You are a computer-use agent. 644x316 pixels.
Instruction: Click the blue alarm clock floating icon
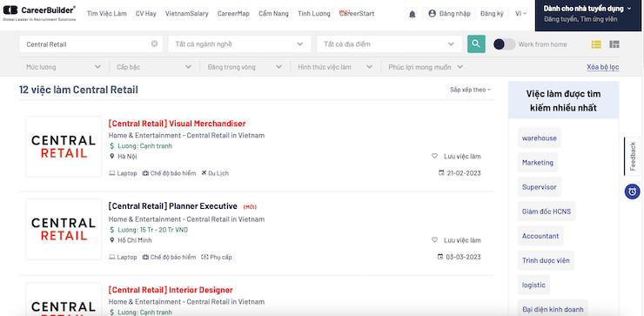click(x=633, y=192)
